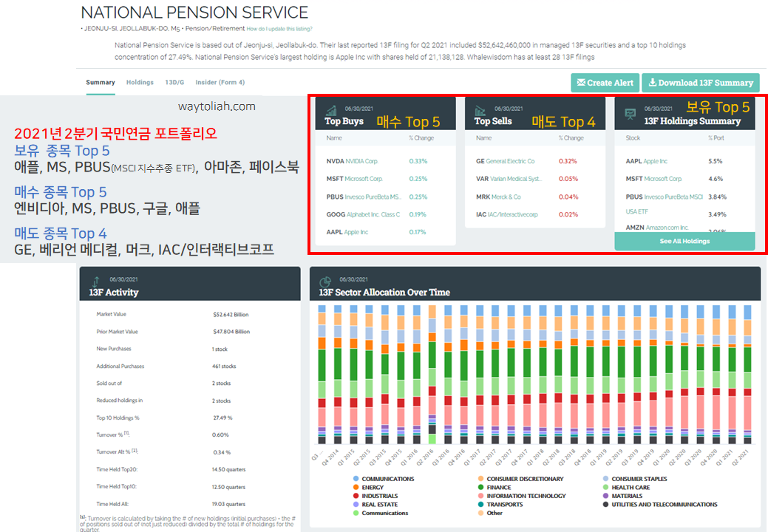Image resolution: width=768 pixels, height=532 pixels.
Task: Click Prior Market Value '$47.804 Billion'
Action: pos(231,332)
